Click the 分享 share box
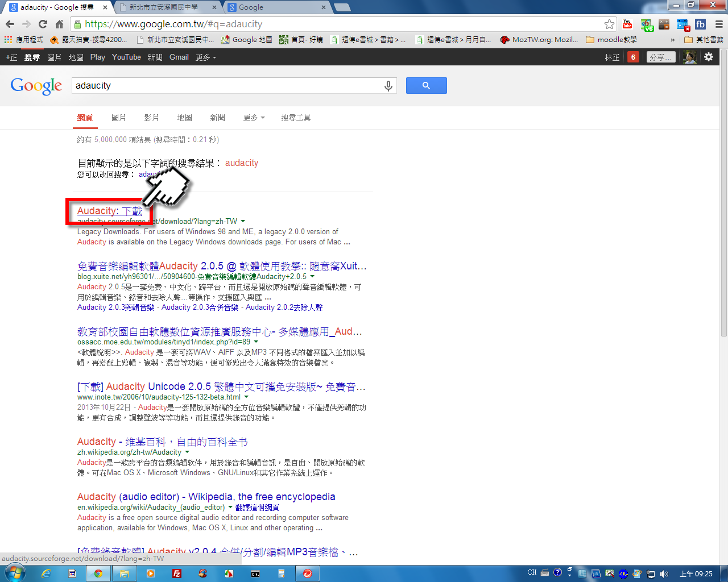Viewport: 728px width, 582px height. click(x=661, y=57)
